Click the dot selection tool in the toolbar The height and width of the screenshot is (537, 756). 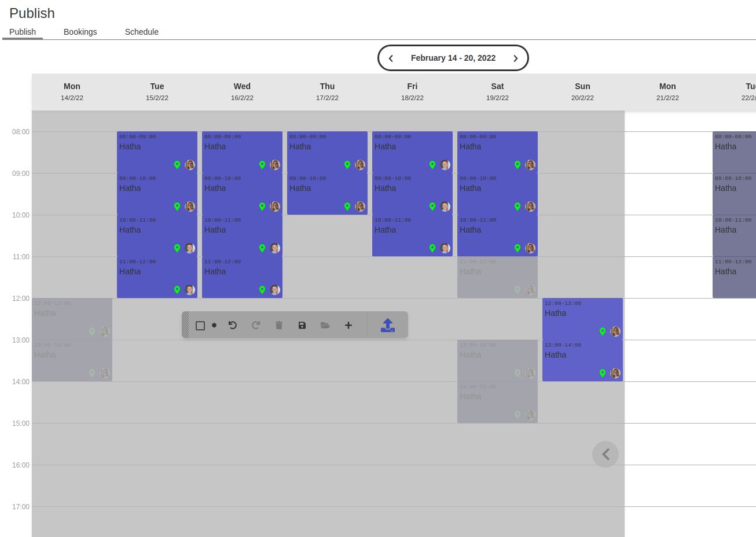pos(214,325)
